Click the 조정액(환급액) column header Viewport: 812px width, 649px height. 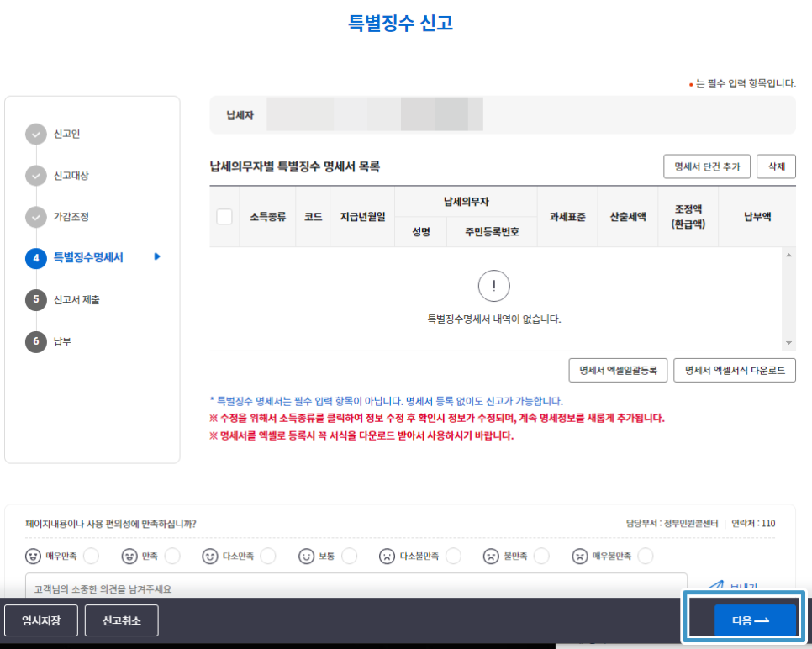click(688, 217)
